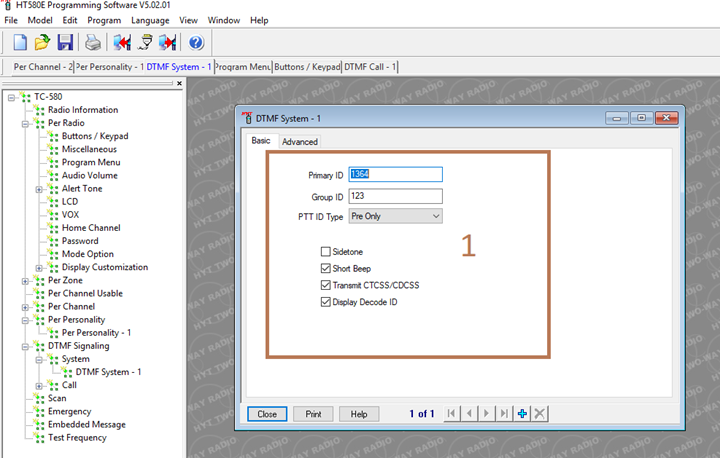Click the Write to radio toolbar icon
Image resolution: width=720 pixels, height=458 pixels.
pos(168,42)
